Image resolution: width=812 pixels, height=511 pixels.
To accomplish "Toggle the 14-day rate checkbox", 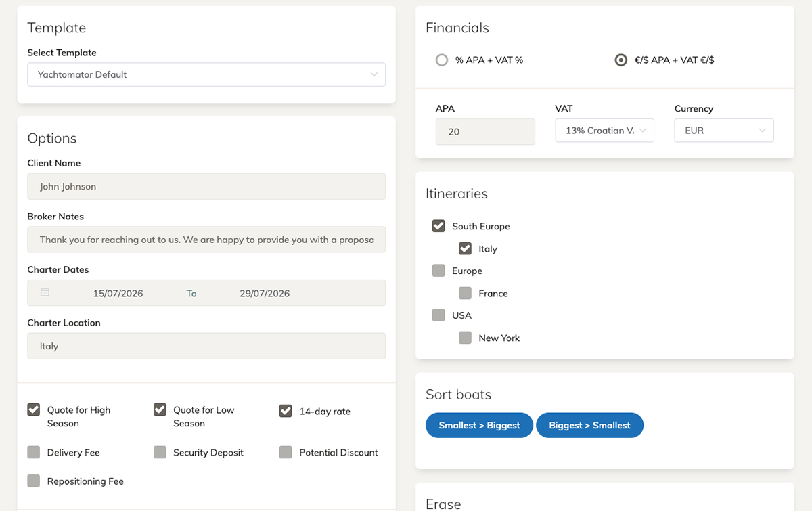I will click(286, 411).
